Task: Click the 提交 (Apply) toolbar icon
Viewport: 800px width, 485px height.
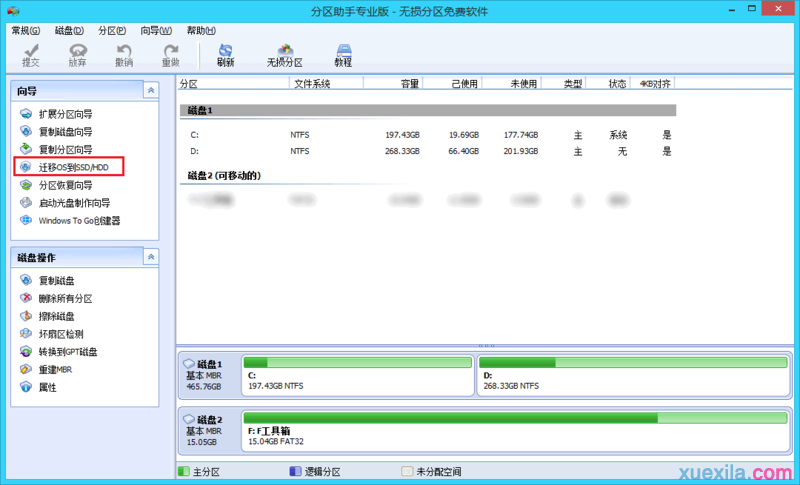Action: pos(31,55)
